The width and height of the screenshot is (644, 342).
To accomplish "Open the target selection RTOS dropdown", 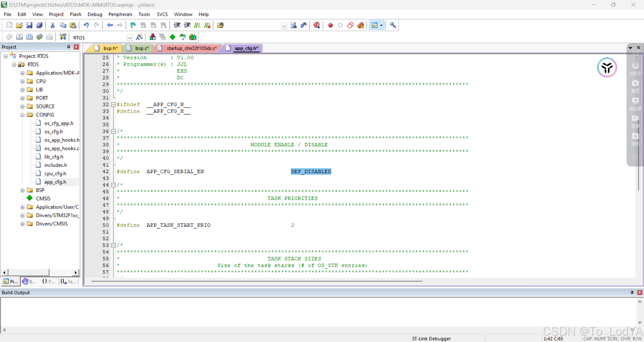I will tap(130, 38).
